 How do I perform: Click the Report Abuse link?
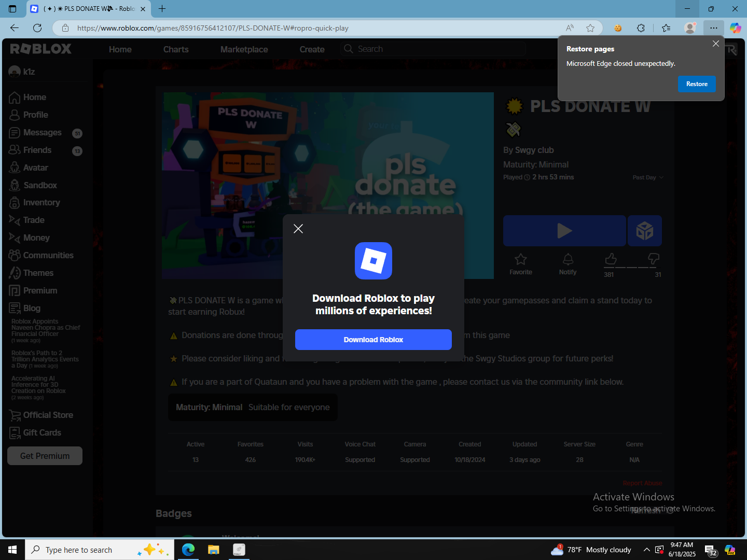[x=642, y=483]
